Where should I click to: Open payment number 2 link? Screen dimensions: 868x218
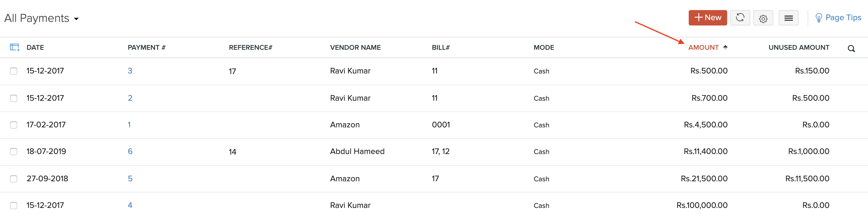click(130, 98)
